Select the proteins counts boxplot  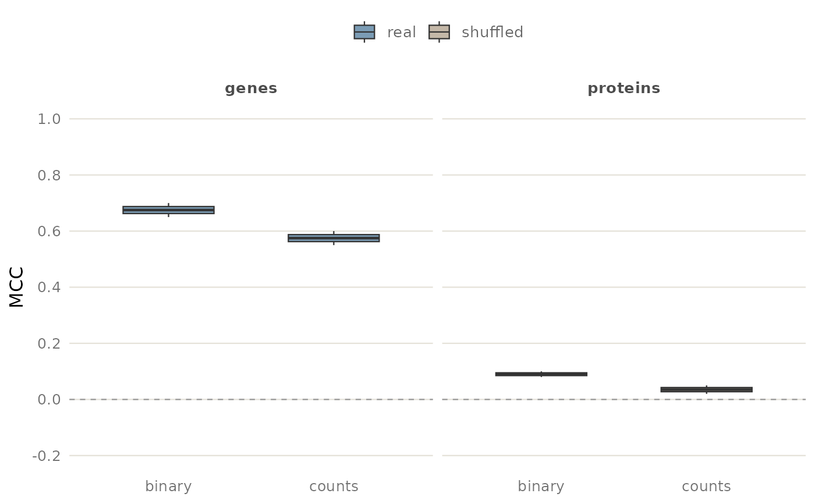[707, 389]
